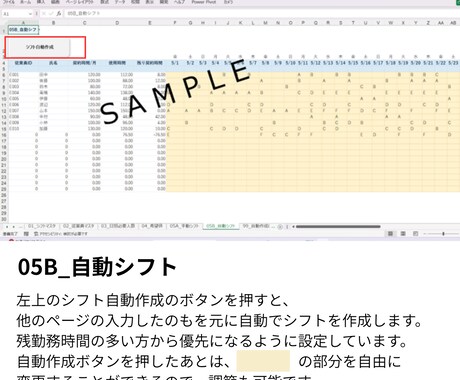Click the 残り契約時間 header cell
This screenshot has width=460, height=380.
point(150,63)
